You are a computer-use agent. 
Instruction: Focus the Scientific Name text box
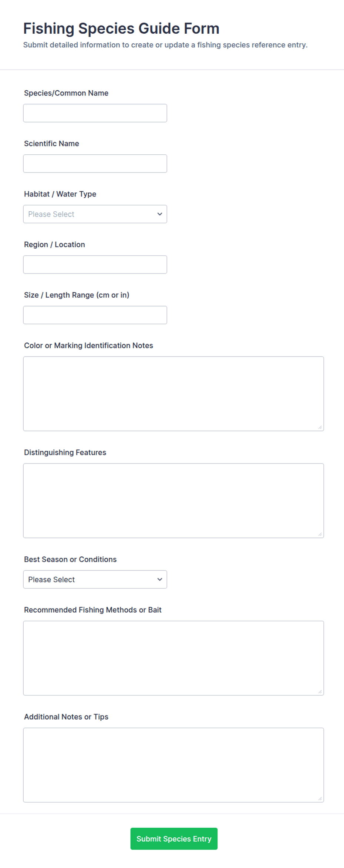point(95,164)
